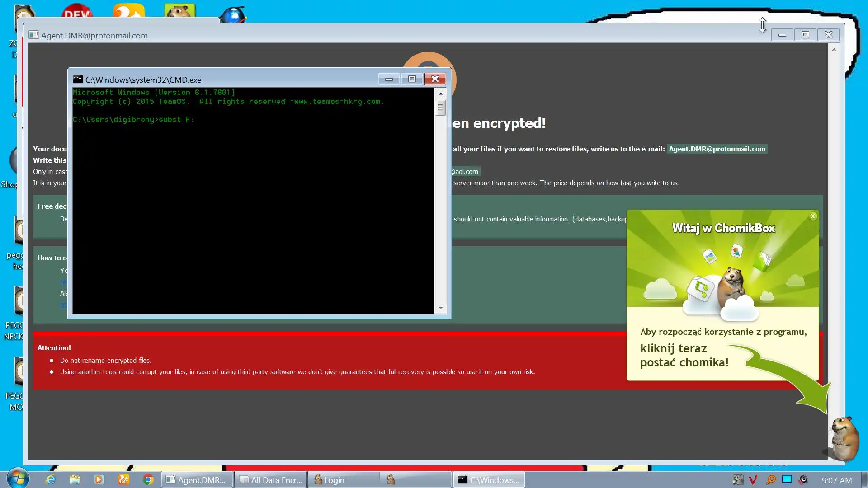The height and width of the screenshot is (488, 868).
Task: Switch to All Data Encr... taskbar window
Action: [271, 480]
